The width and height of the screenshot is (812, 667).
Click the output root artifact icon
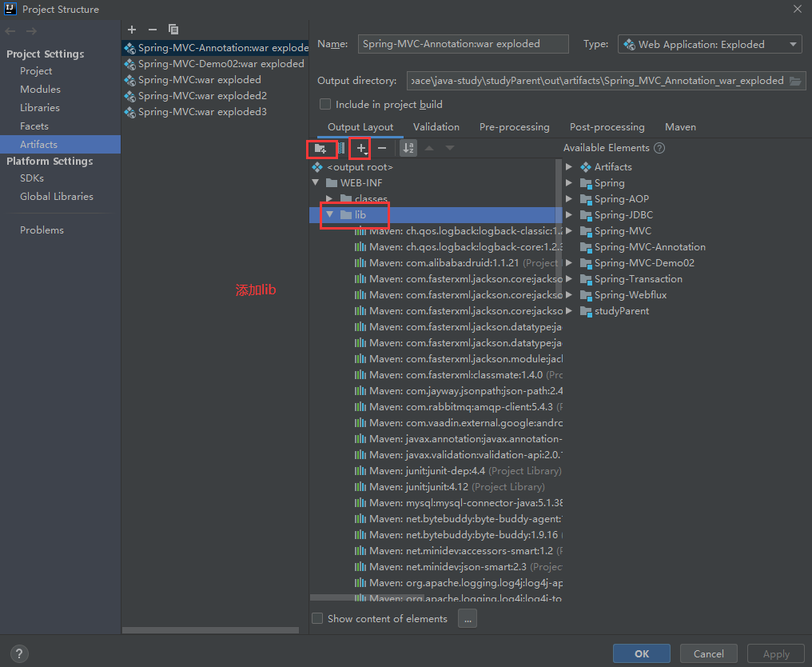pyautogui.click(x=317, y=167)
